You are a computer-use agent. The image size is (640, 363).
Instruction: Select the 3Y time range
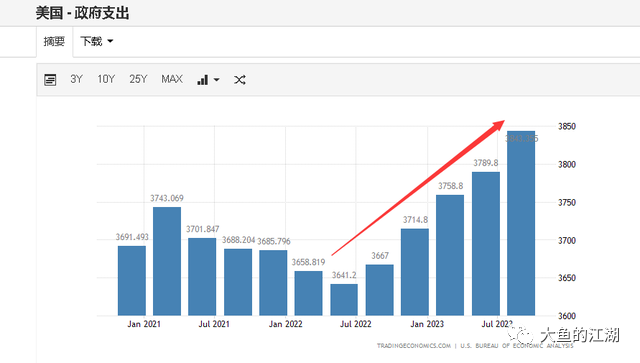pyautogui.click(x=76, y=79)
